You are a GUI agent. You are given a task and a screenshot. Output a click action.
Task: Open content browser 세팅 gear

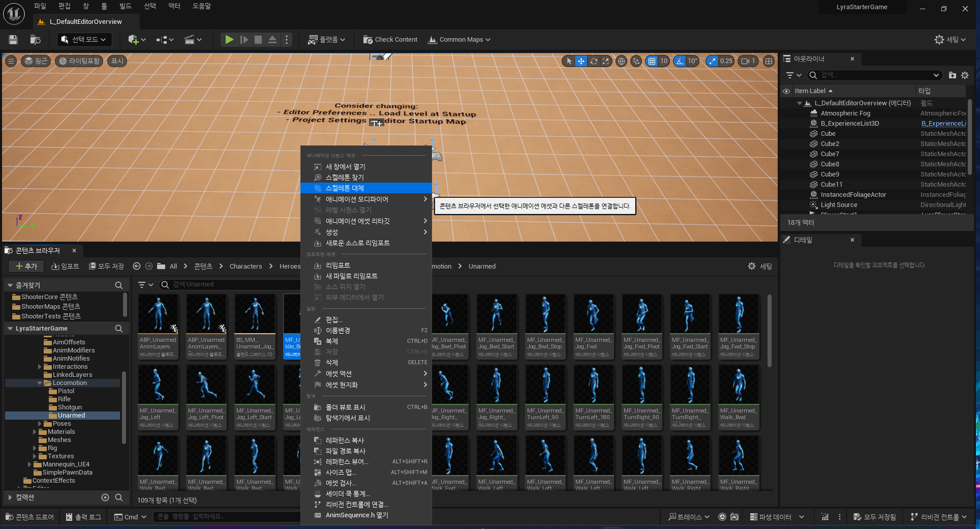pos(760,266)
